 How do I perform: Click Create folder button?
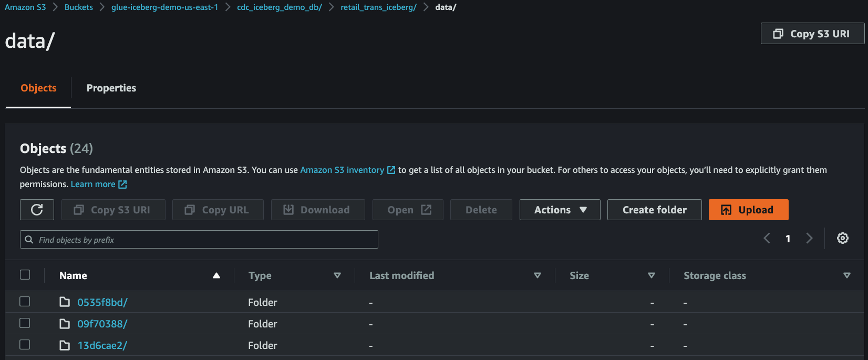point(655,210)
